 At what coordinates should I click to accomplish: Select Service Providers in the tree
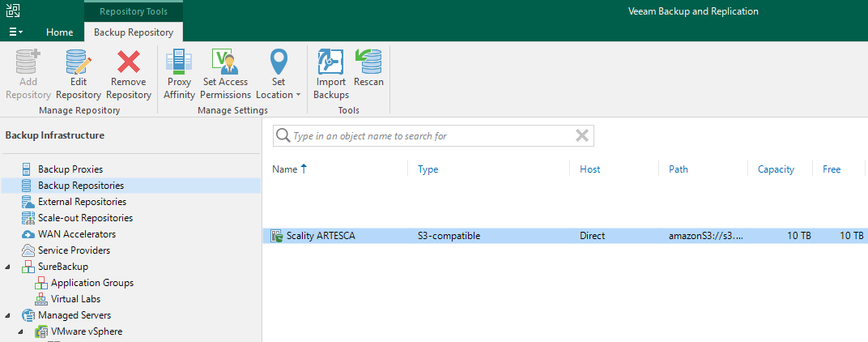tap(74, 250)
